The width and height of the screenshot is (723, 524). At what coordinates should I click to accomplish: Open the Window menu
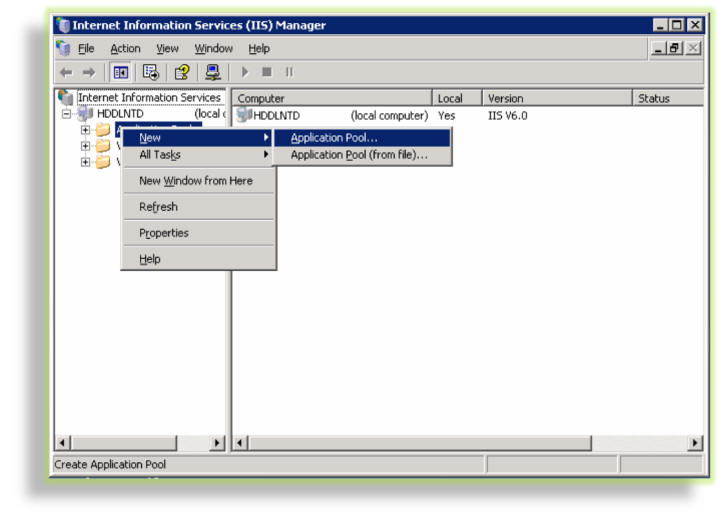(x=213, y=48)
